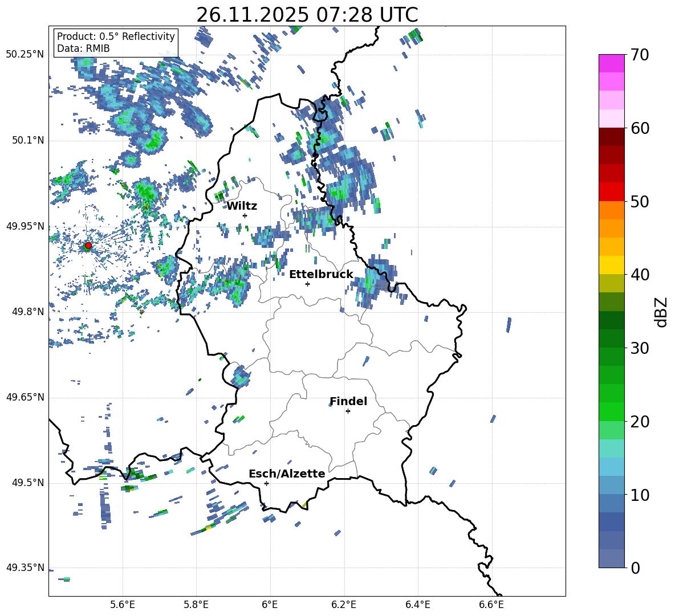
Task: Pick the orange colorbar swatch above 50
Action: tap(611, 210)
